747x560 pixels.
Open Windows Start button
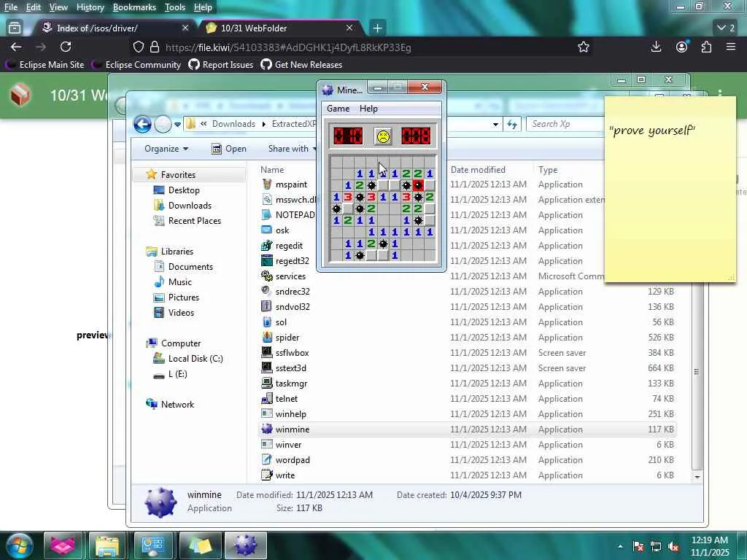tap(18, 545)
